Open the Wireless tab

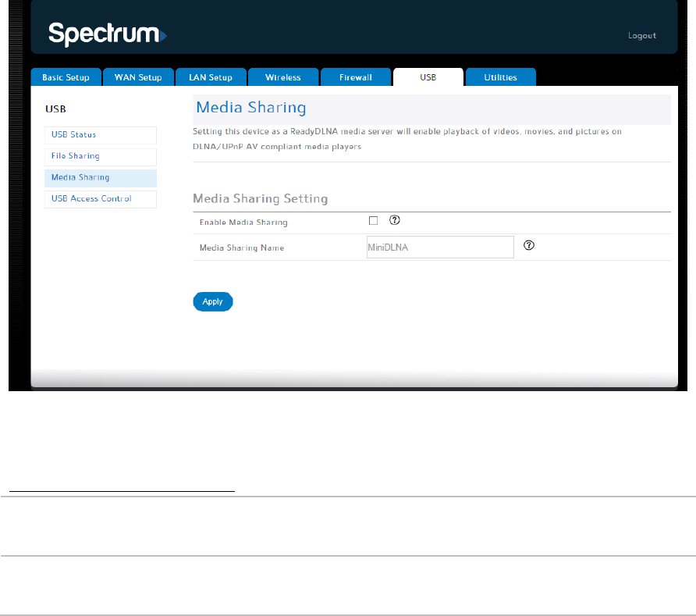click(283, 77)
